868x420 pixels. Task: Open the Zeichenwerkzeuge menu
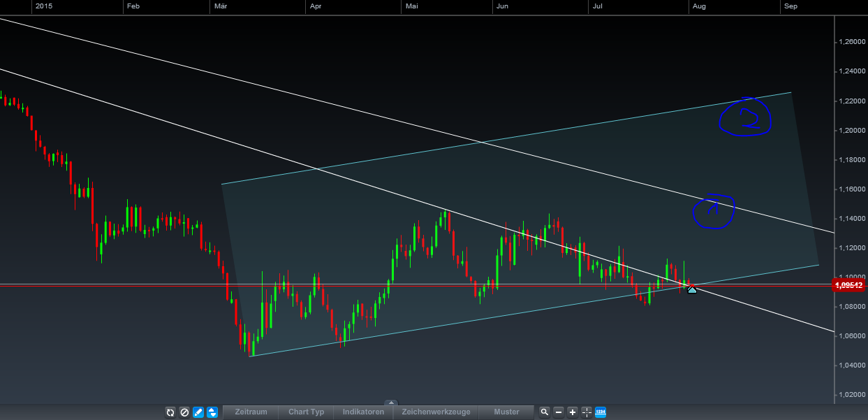pos(437,412)
